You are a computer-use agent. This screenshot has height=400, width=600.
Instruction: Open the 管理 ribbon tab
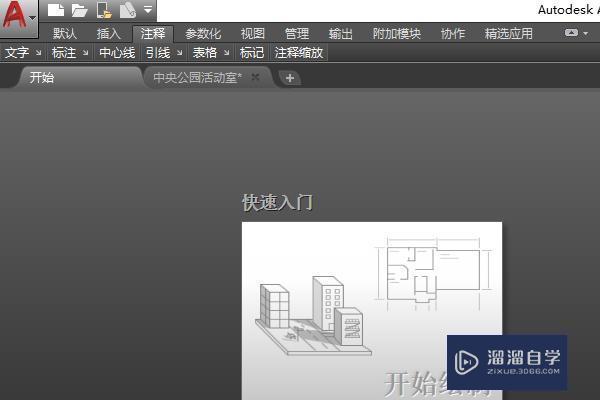(x=297, y=34)
